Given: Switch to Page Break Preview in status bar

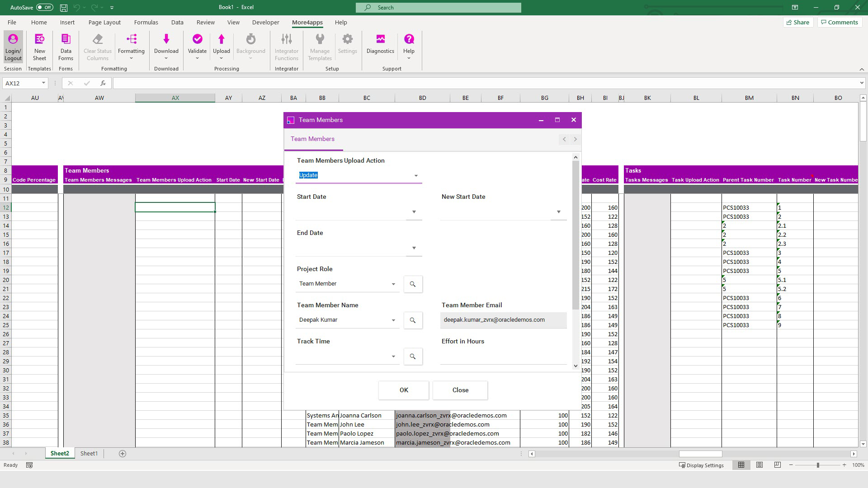Looking at the screenshot, I should click(778, 465).
